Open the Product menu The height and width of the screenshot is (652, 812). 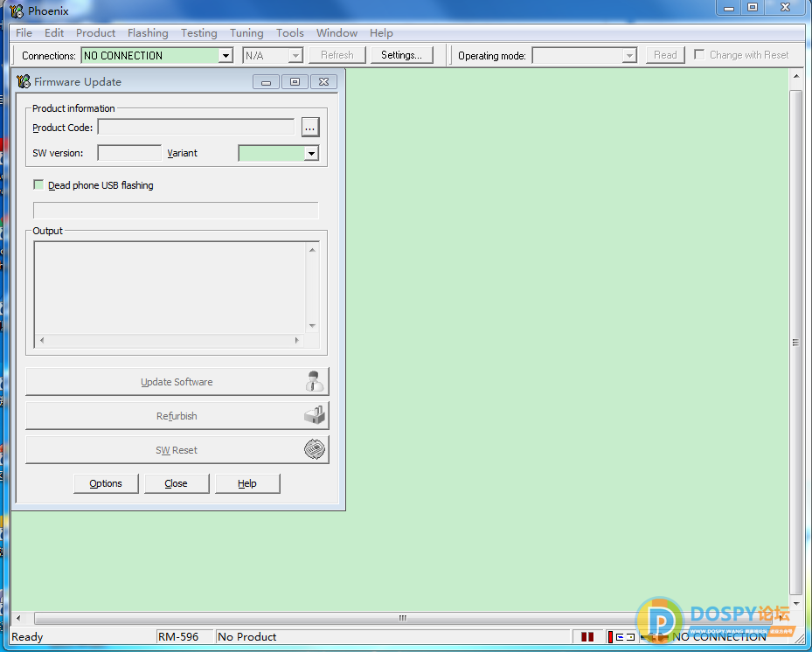click(95, 32)
